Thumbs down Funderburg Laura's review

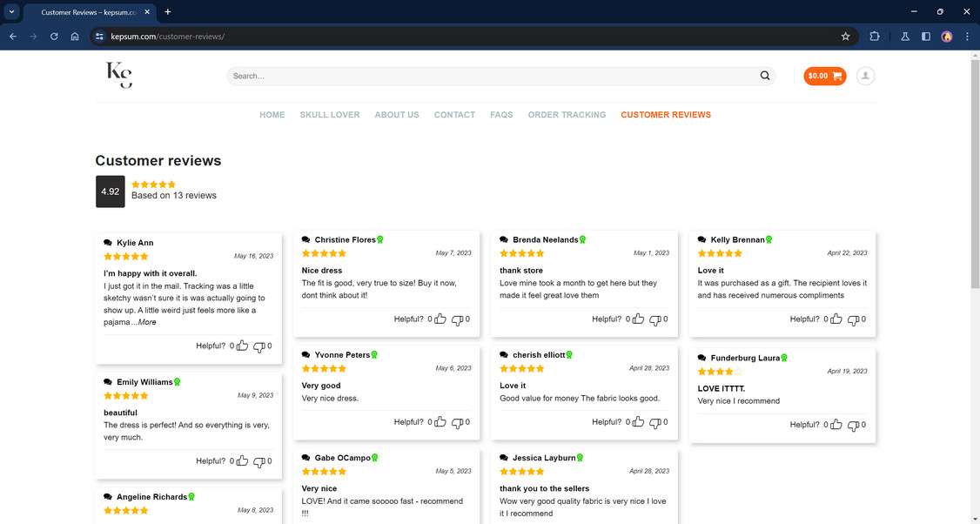853,426
